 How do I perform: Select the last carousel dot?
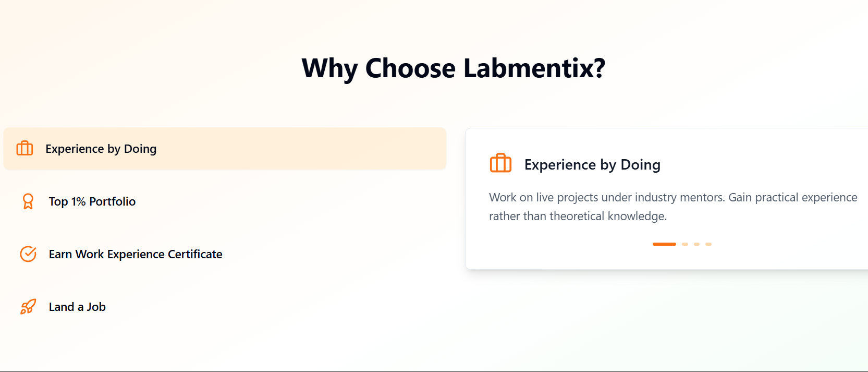click(708, 244)
